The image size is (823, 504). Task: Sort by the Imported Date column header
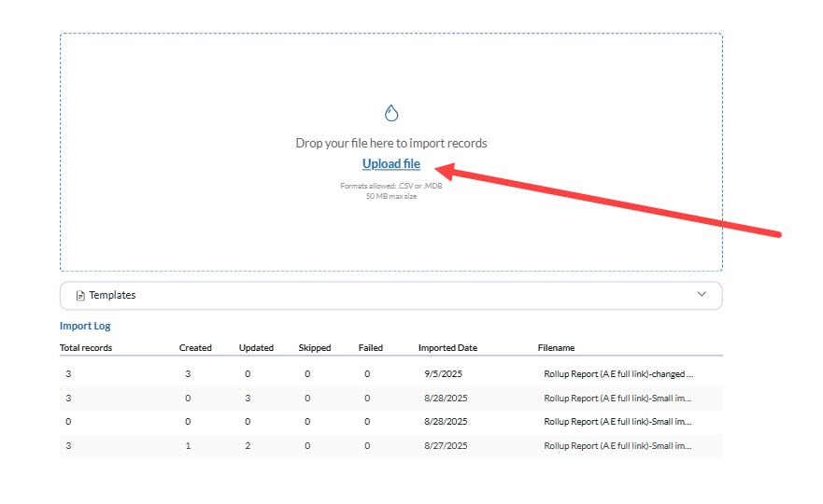point(447,348)
